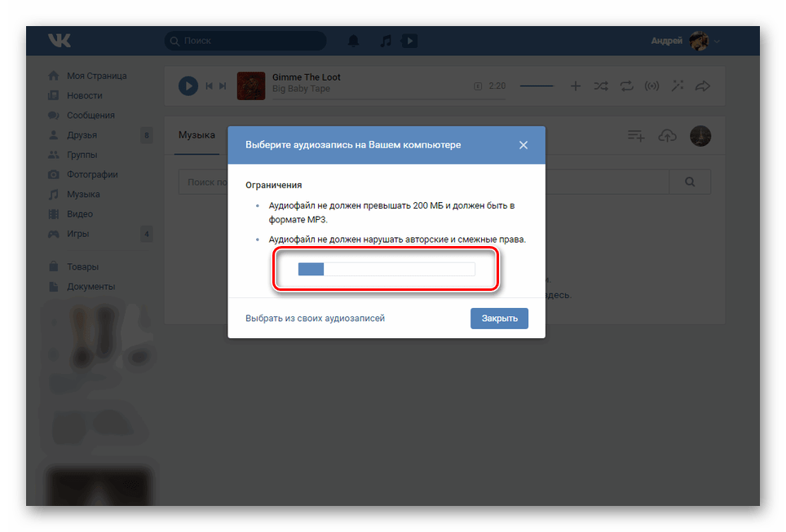Open Сообщения in the sidebar

click(91, 115)
